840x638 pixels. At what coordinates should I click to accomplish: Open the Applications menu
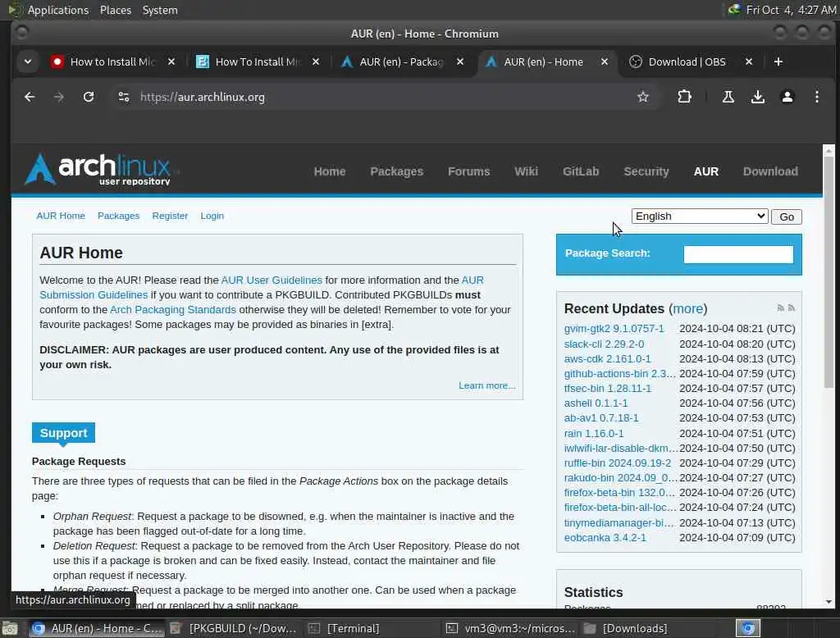coord(58,10)
